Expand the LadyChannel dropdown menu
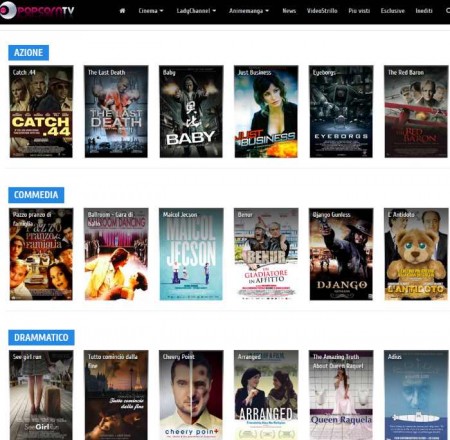450x440 pixels. click(196, 11)
